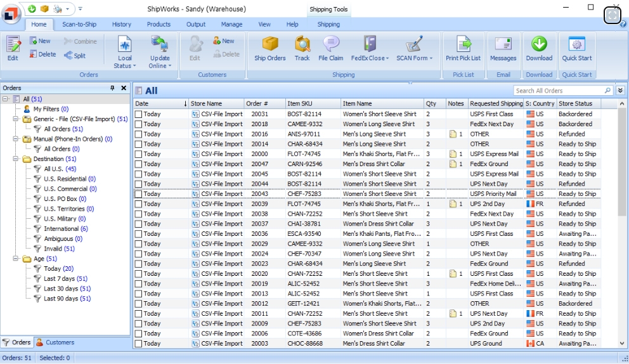Click the green arrow quick access icon
This screenshot has width=629, height=364.
click(32, 8)
